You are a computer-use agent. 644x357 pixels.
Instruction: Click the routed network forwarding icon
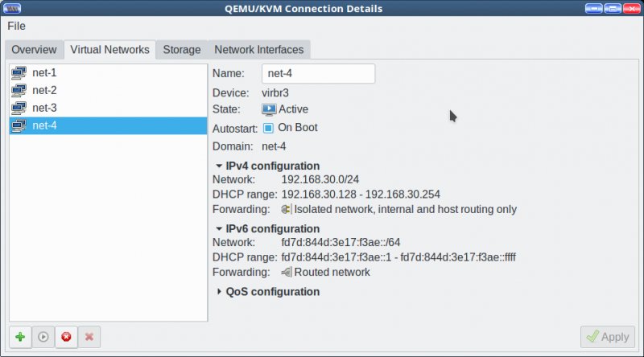(x=287, y=272)
